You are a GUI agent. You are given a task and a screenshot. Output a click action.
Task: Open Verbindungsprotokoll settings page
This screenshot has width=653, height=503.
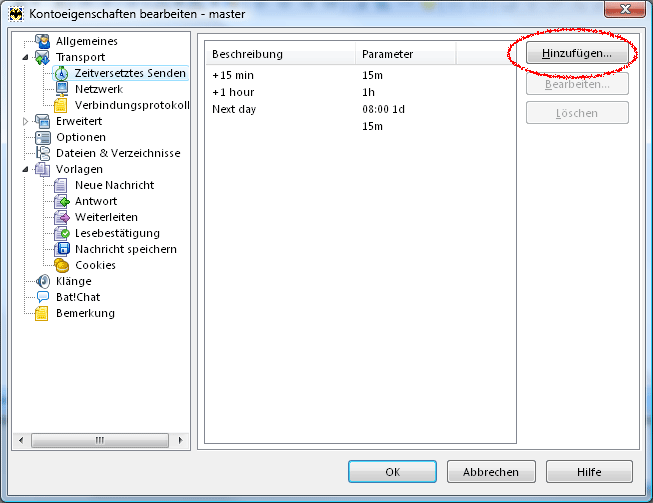(x=132, y=105)
